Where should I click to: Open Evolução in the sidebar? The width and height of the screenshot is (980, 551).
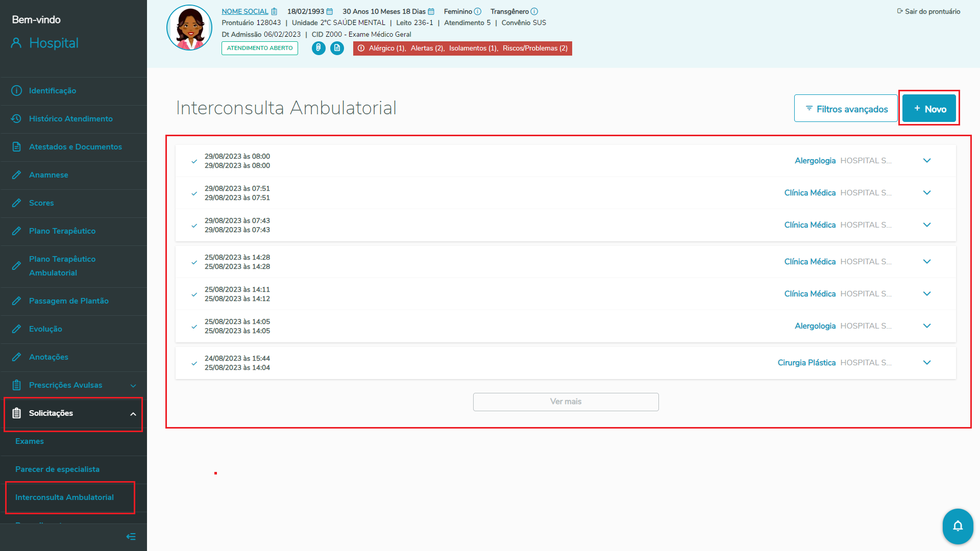pos(45,329)
